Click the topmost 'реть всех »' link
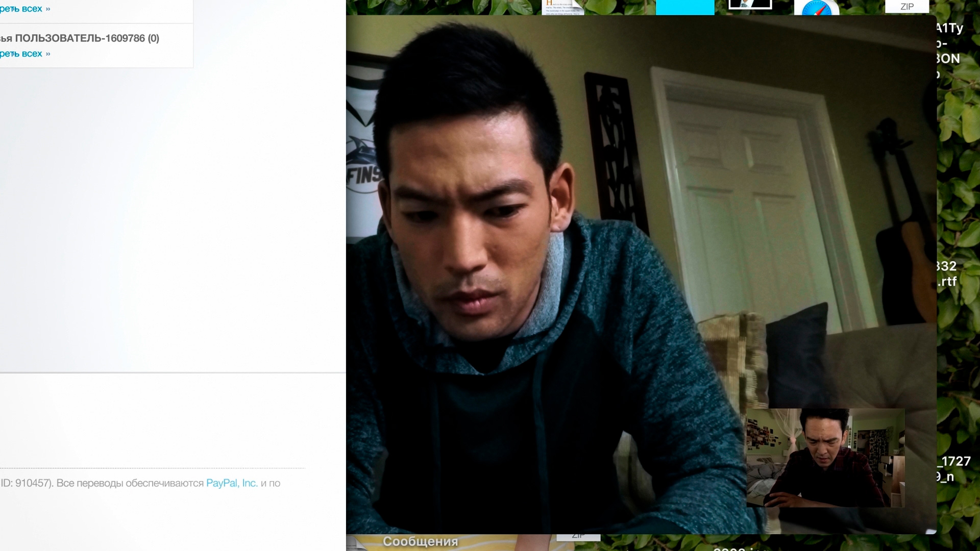The image size is (980, 551). pos(24,9)
